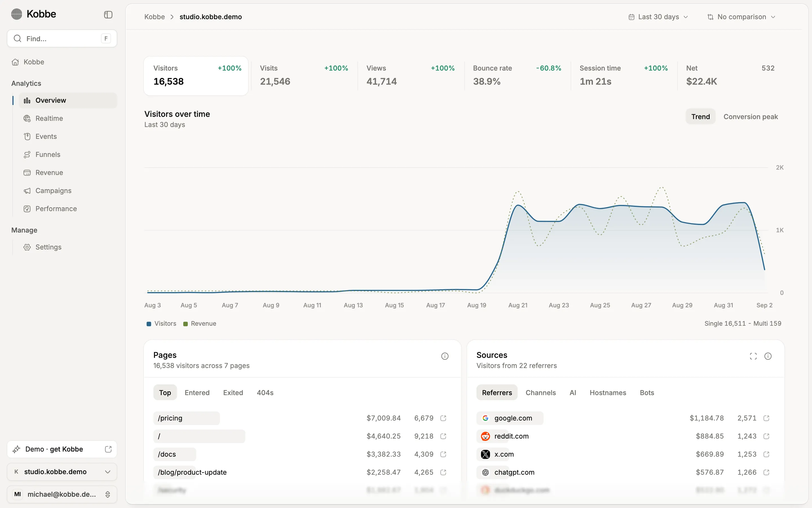The width and height of the screenshot is (812, 508).
Task: Open michael@kobbe.de... account menu
Action: point(62,494)
